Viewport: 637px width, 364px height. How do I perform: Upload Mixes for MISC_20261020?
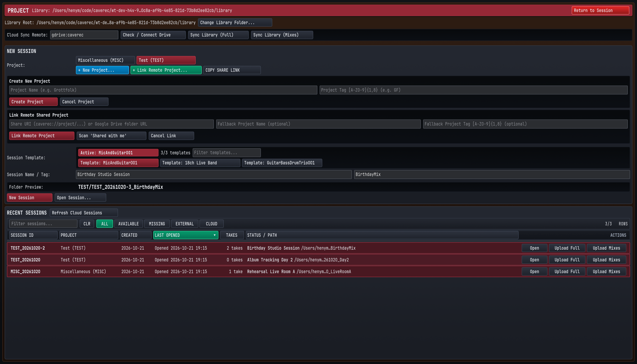(606, 272)
